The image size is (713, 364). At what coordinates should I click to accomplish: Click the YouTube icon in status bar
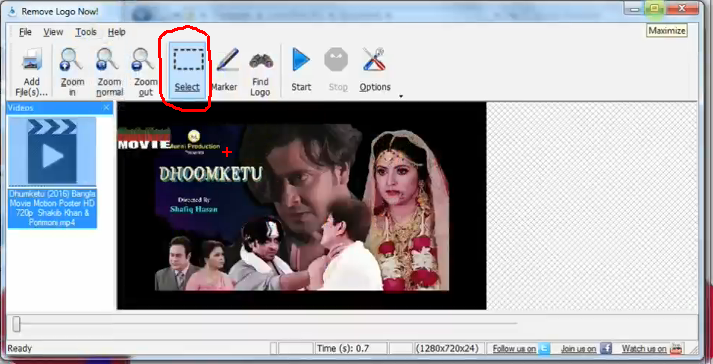(677, 349)
